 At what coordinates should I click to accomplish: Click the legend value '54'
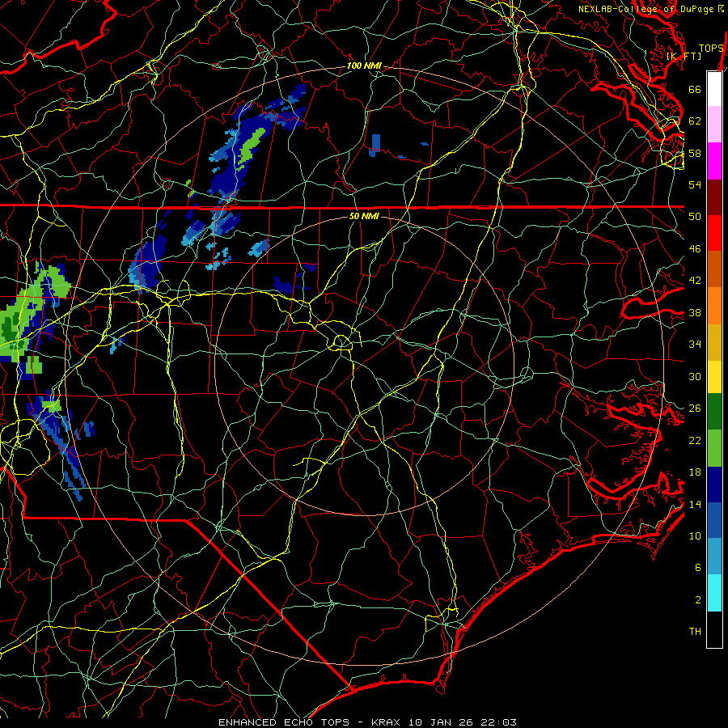click(x=695, y=184)
